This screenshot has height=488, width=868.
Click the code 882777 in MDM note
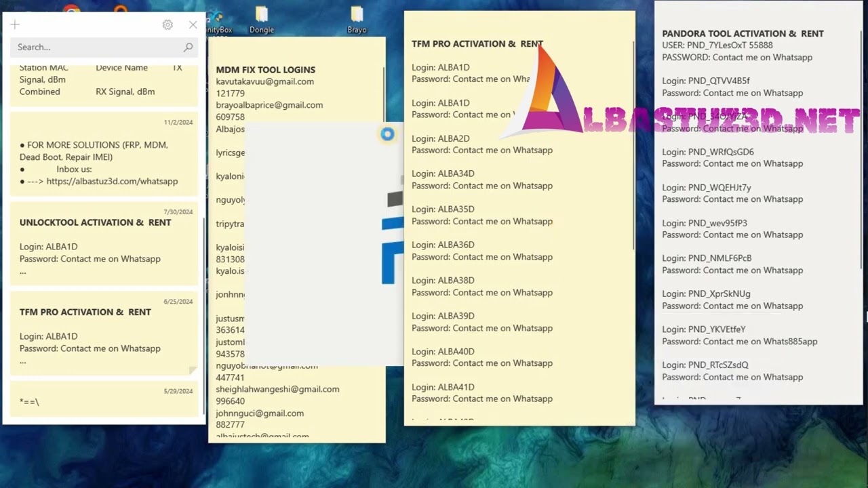click(x=231, y=425)
